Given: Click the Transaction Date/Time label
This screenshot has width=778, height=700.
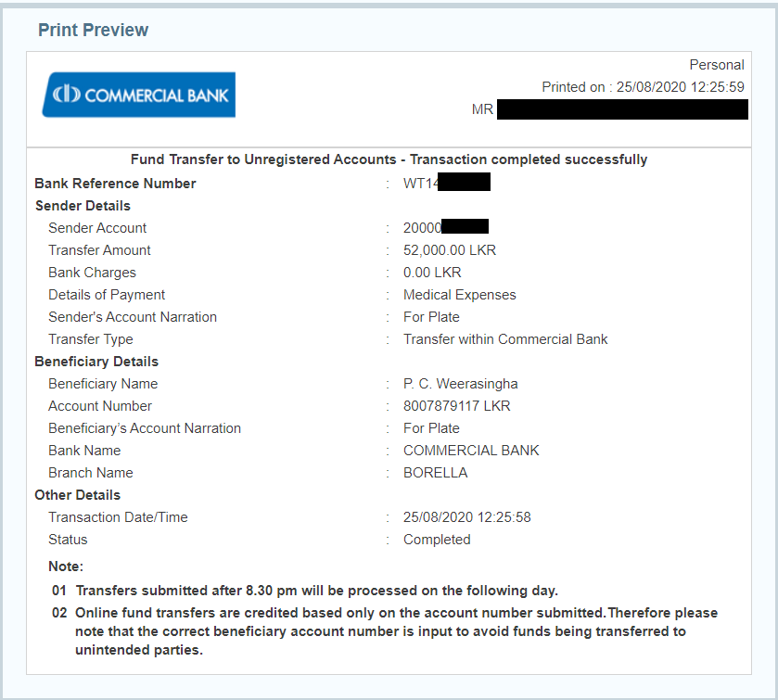Looking at the screenshot, I should coord(118,517).
